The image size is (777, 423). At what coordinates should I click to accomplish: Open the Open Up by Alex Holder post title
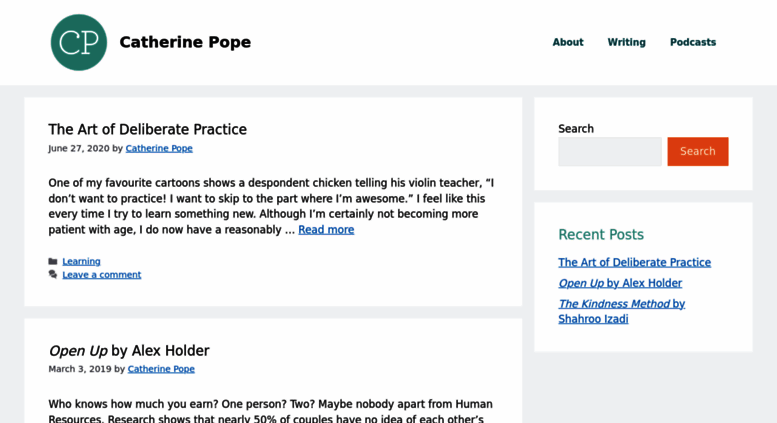pos(129,351)
